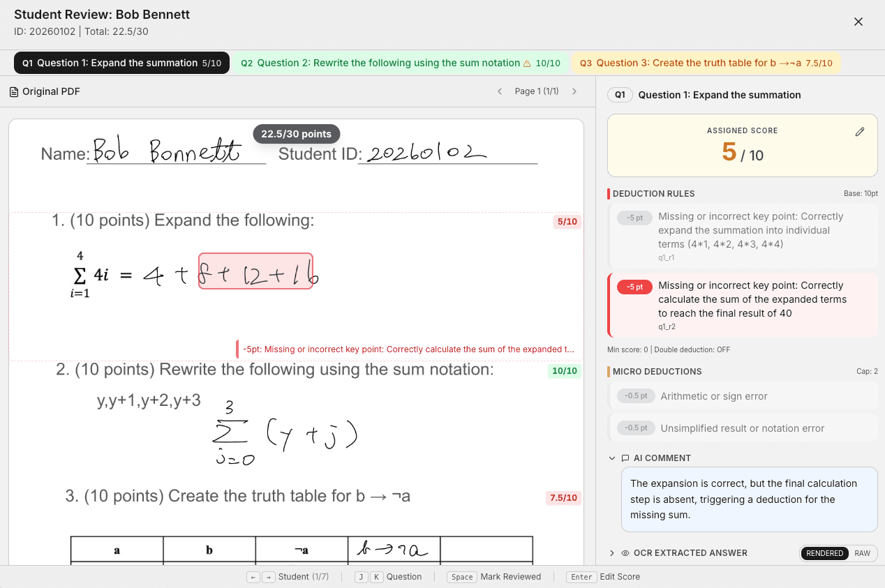The width and height of the screenshot is (885, 588).
Task: Toggle Unsimplified result or notation error deduction
Action: [743, 428]
